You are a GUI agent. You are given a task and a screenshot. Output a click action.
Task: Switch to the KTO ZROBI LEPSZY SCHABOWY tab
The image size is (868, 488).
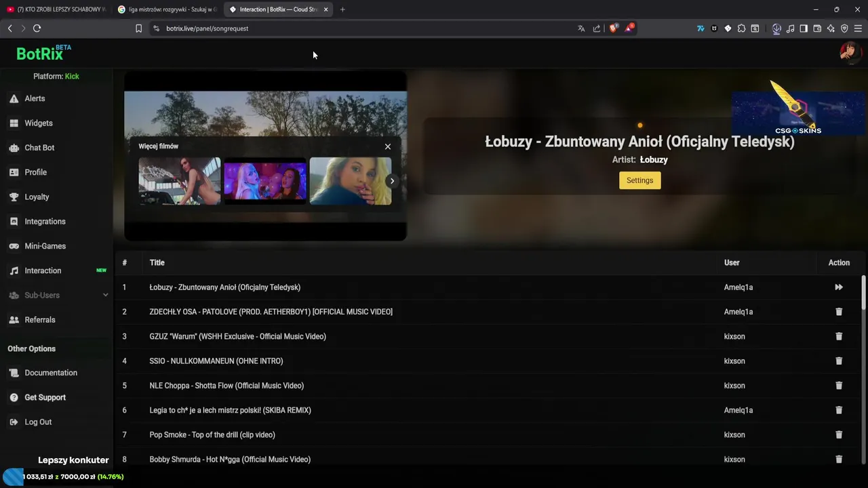click(x=56, y=9)
